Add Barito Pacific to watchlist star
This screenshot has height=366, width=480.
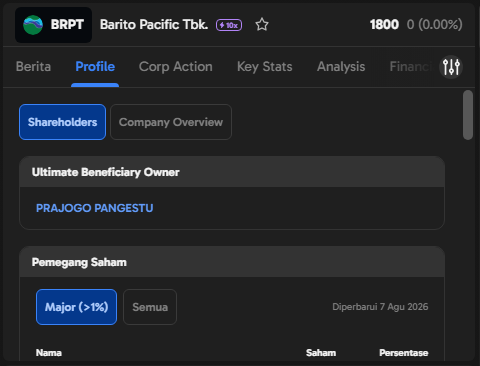(262, 25)
